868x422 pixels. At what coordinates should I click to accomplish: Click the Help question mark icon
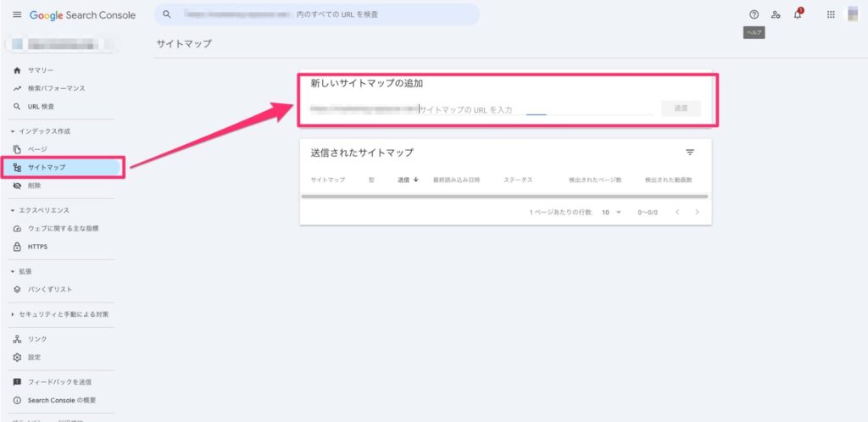(x=754, y=14)
